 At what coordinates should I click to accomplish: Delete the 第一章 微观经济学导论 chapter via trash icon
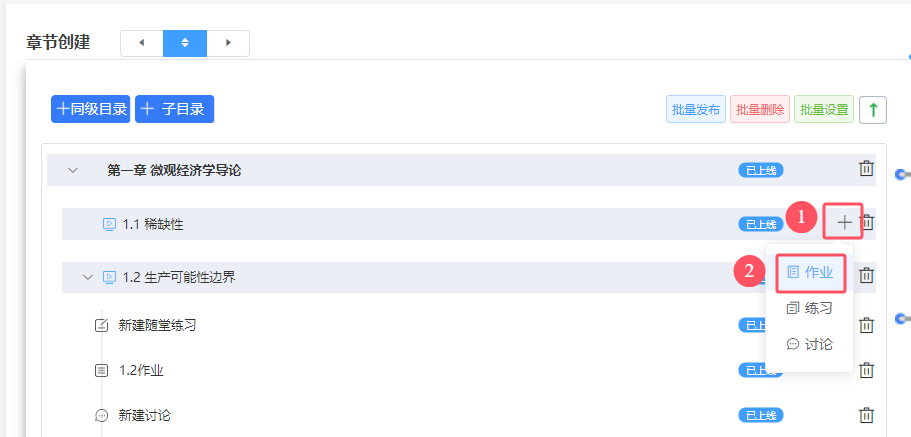click(x=866, y=169)
